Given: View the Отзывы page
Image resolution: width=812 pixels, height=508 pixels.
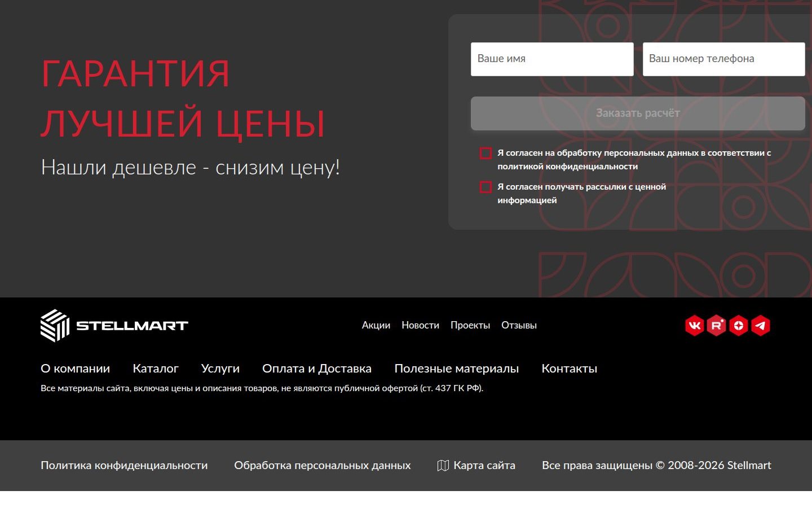Looking at the screenshot, I should [x=519, y=325].
